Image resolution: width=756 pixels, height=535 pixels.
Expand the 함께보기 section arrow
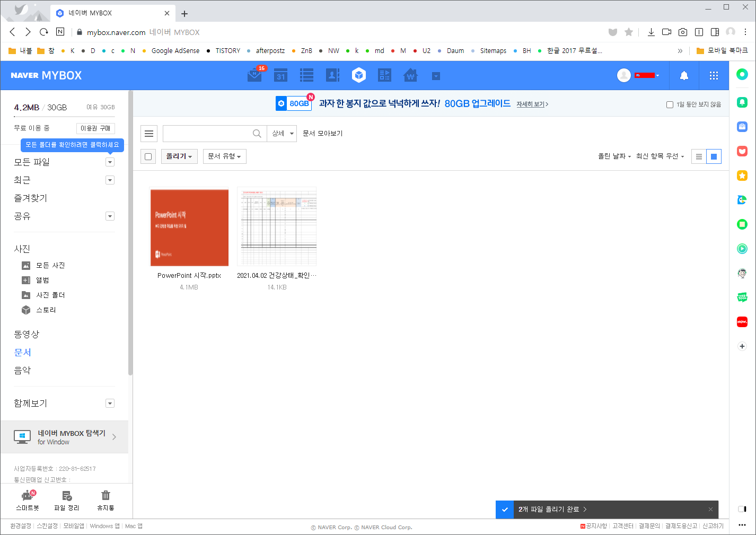110,404
